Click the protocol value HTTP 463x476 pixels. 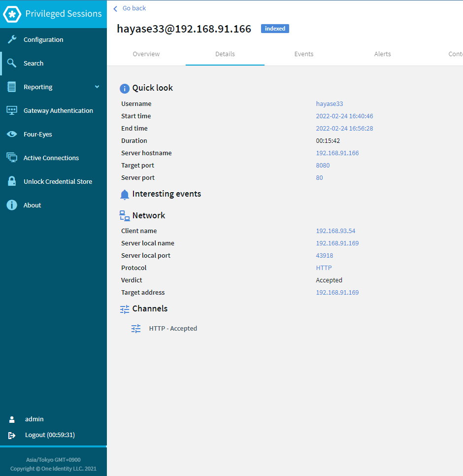[x=324, y=268]
